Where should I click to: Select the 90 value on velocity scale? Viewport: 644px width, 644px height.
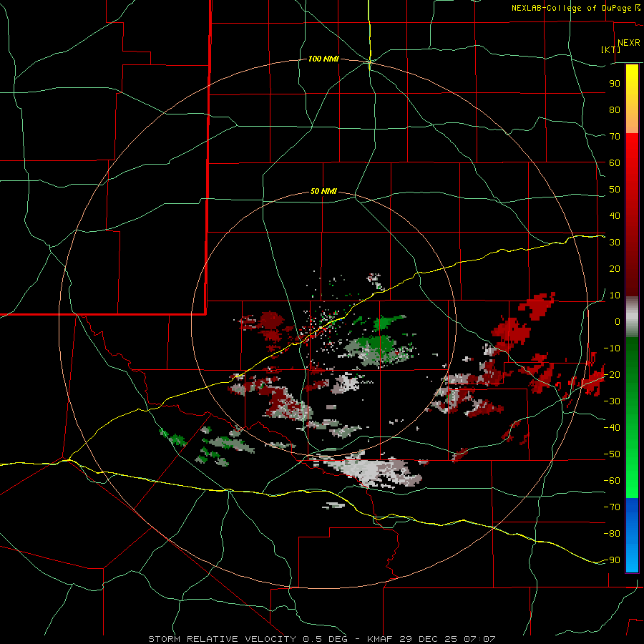(615, 84)
